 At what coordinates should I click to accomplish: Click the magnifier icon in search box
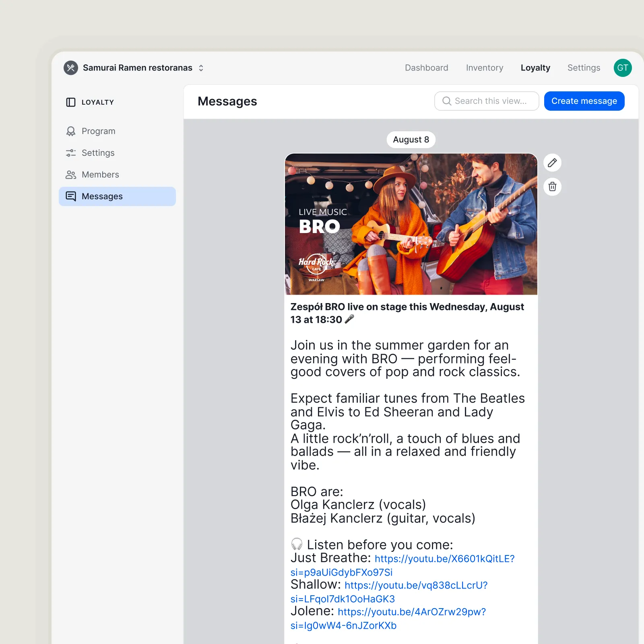pos(446,101)
